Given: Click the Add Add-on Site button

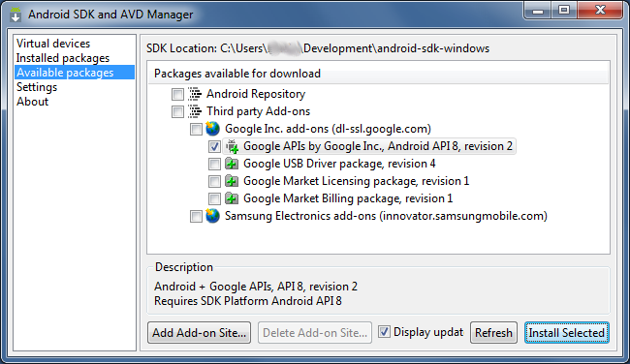Looking at the screenshot, I should tap(200, 333).
